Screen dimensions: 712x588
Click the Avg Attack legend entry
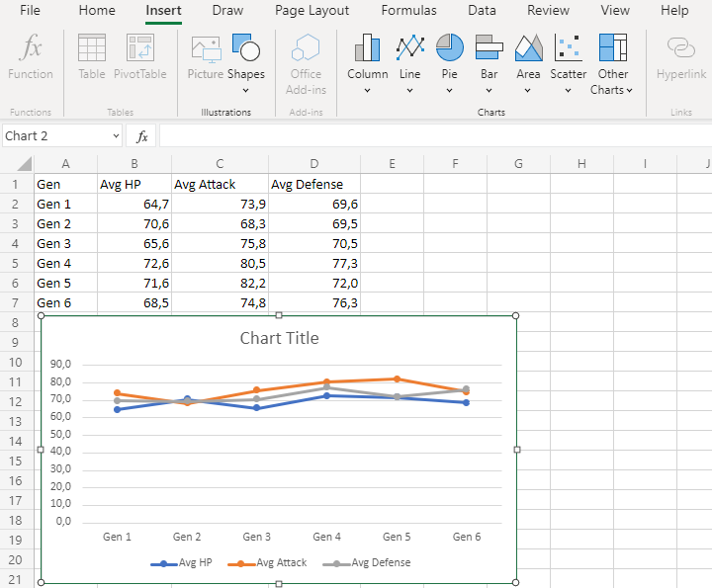click(281, 563)
